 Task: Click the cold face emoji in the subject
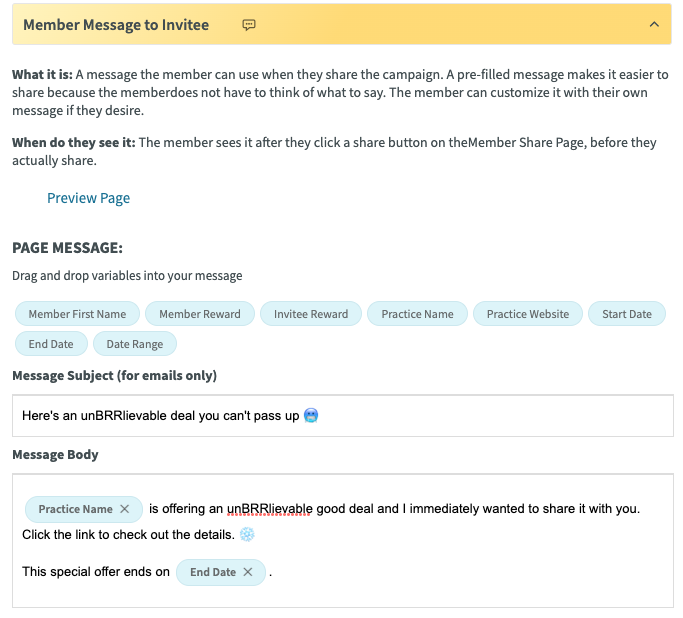311,415
